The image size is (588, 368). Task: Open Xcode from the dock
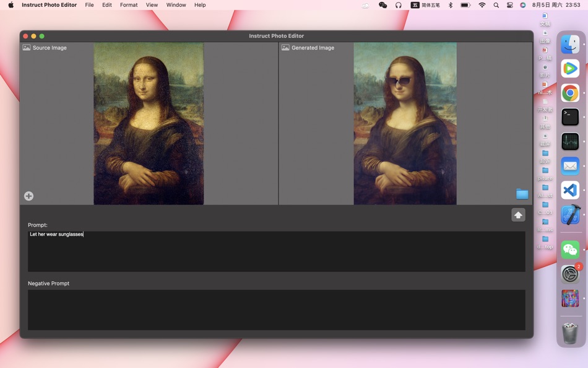pos(570,215)
